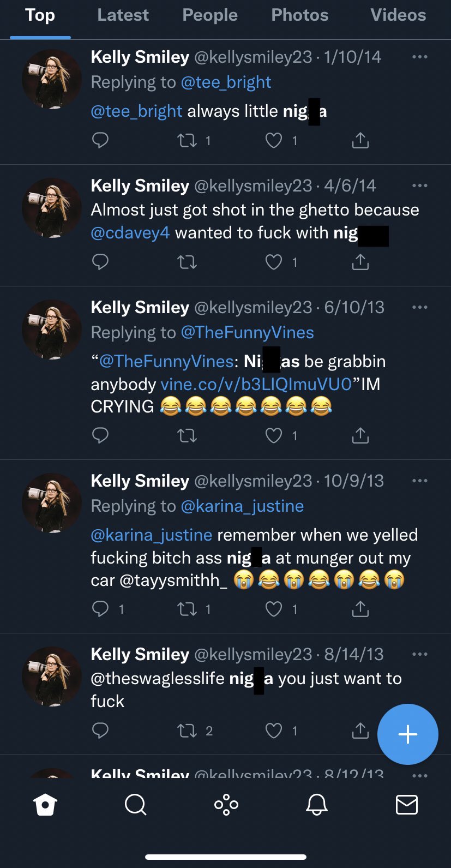
Task: Open Notifications bell icon
Action: click(x=316, y=805)
